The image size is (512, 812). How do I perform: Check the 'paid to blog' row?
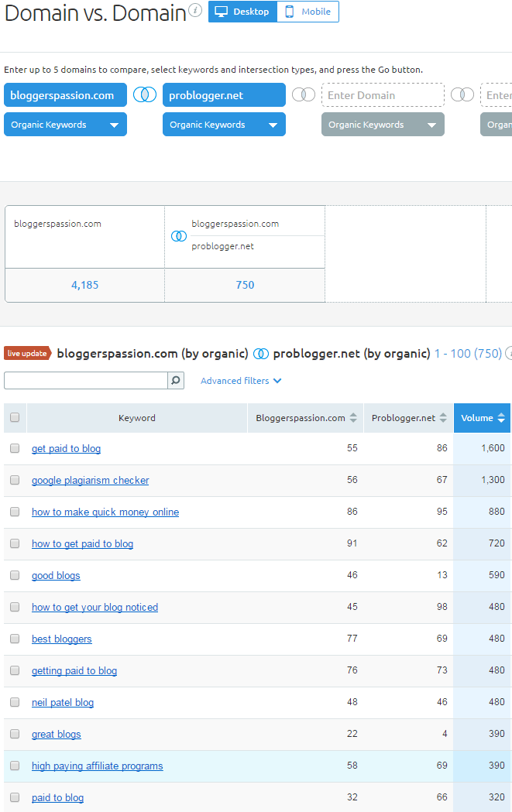15,797
